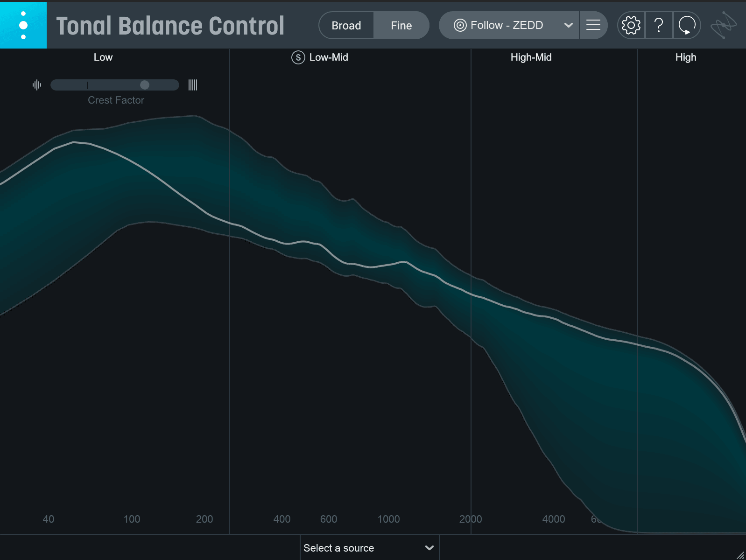Click the iZotope scribble logo icon
Viewport: 746px width, 560px height.
pyautogui.click(x=724, y=25)
